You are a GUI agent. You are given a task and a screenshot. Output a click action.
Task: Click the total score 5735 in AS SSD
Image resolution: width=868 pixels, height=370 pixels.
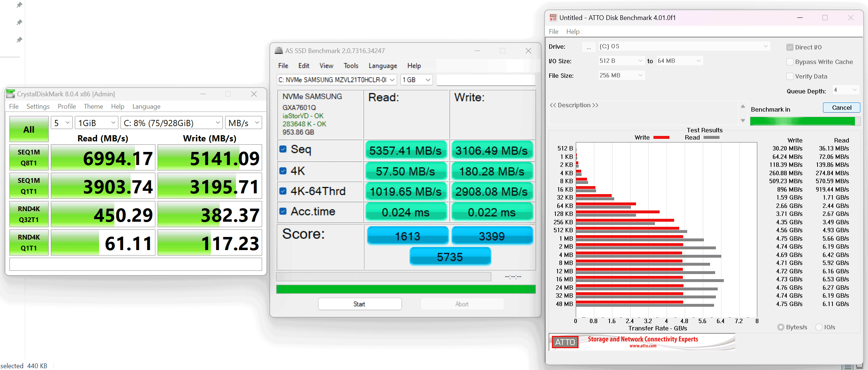pyautogui.click(x=450, y=257)
